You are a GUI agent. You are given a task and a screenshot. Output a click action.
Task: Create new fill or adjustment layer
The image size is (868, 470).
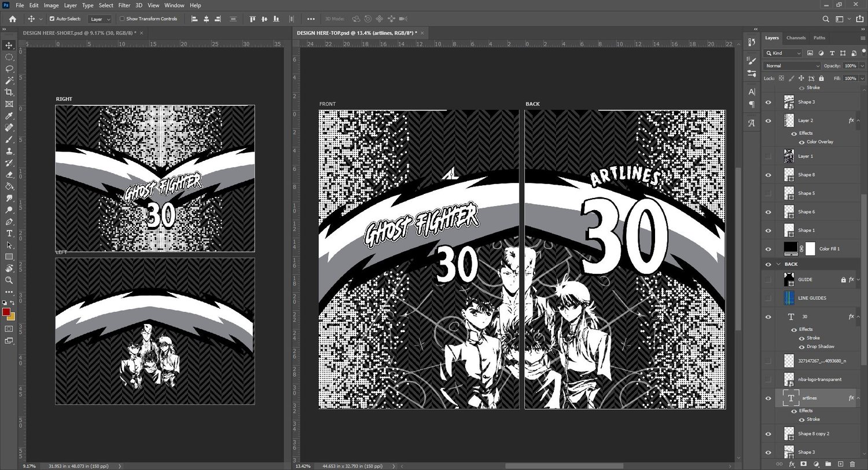(x=816, y=464)
